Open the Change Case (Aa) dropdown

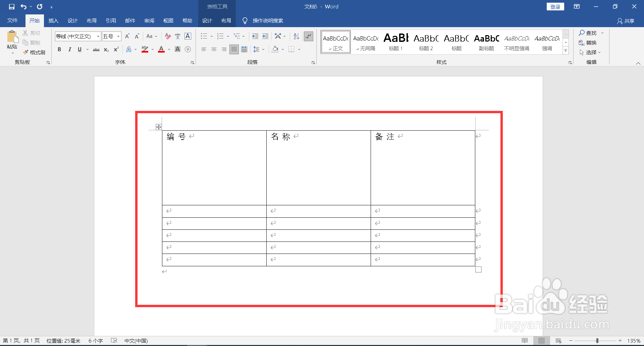click(152, 36)
